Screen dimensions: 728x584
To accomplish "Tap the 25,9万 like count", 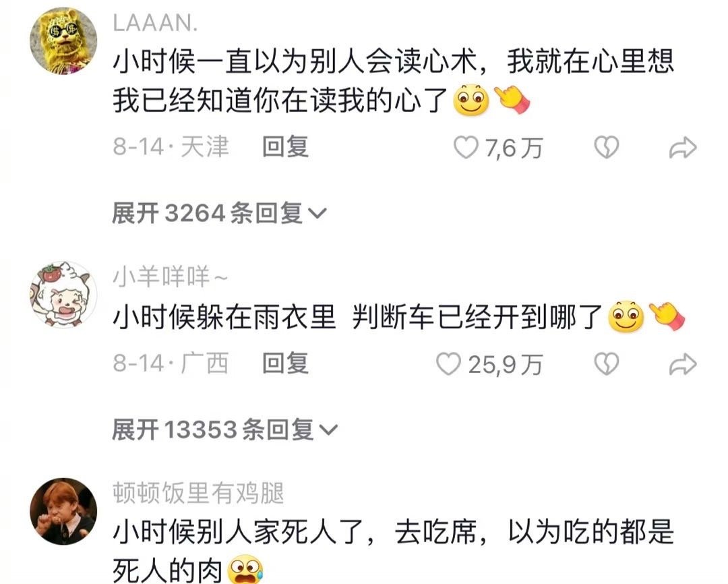I will (505, 365).
